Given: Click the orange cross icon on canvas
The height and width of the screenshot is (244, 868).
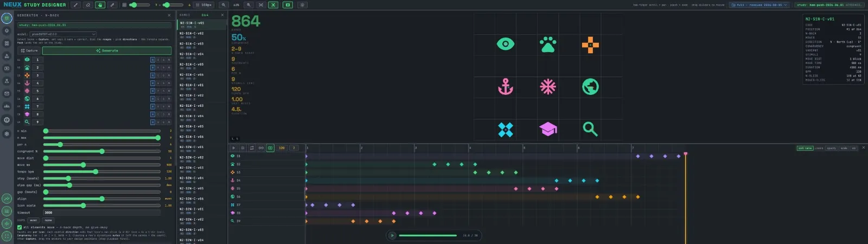Looking at the screenshot, I should click(x=590, y=44).
